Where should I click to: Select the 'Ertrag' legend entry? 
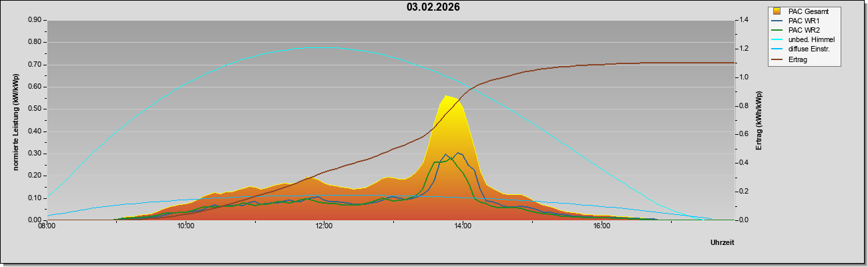click(799, 59)
